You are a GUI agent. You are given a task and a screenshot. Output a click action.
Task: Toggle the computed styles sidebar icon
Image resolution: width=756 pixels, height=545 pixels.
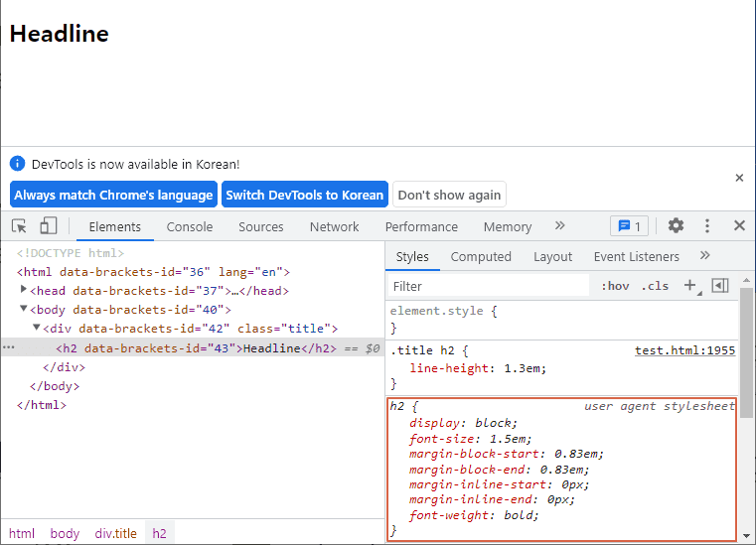pyautogui.click(x=720, y=285)
